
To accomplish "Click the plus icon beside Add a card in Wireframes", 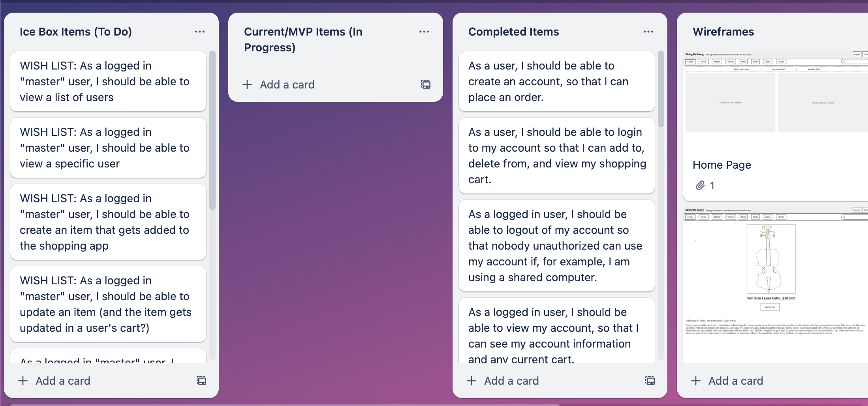I will click(695, 381).
